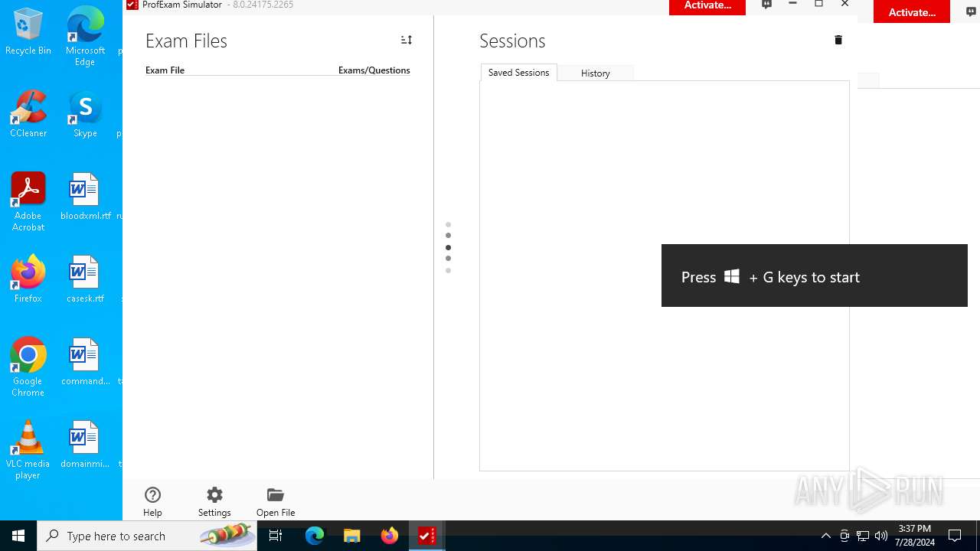This screenshot has height=551, width=980.
Task: Click Activate button in the background window
Action: (x=912, y=12)
